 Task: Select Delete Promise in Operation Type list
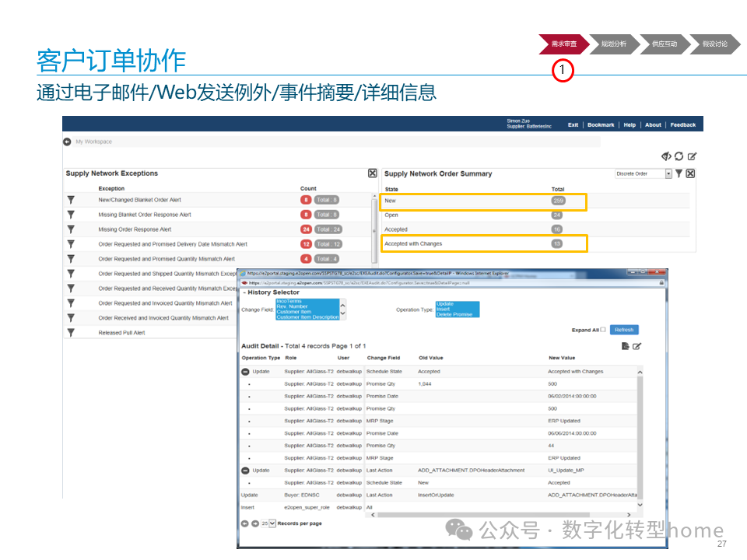454,315
